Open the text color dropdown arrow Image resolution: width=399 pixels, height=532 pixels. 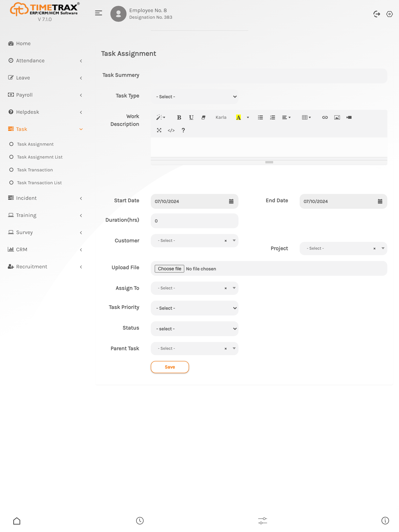tap(248, 117)
